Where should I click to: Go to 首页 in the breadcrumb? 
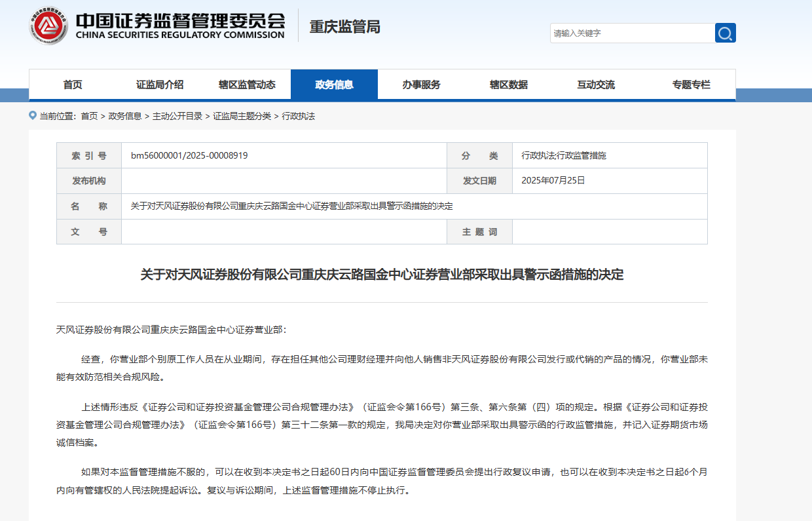click(89, 116)
